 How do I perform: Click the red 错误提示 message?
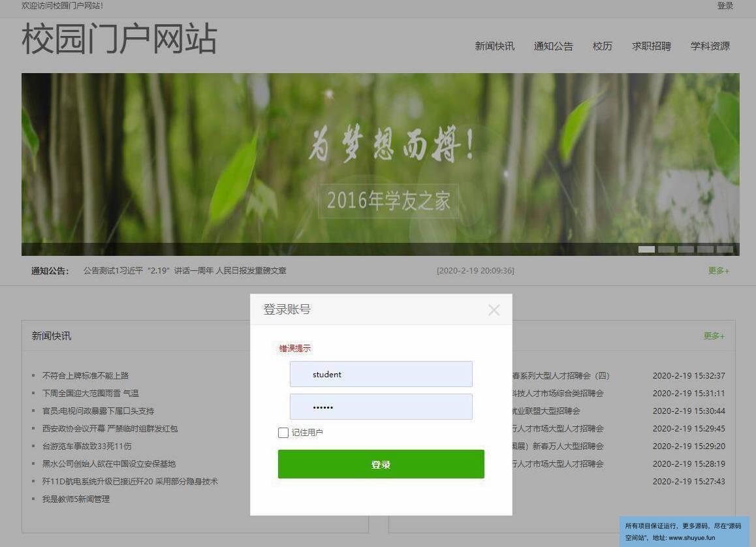coord(295,349)
